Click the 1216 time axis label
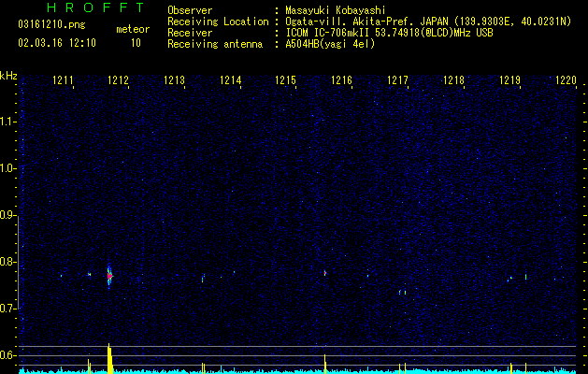Viewport: 588px width, 374px height. point(342,79)
